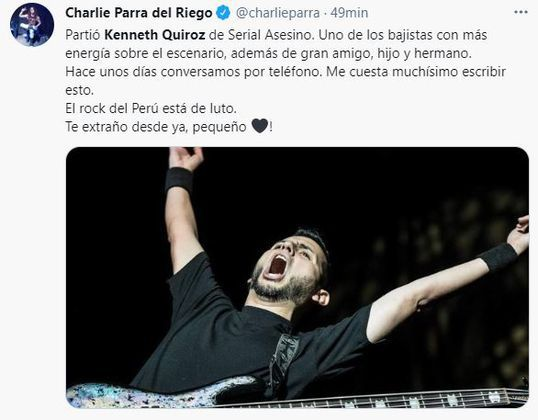This screenshot has width=538, height=420.
Task: Open the three-dot more options menu
Action: 521,13
